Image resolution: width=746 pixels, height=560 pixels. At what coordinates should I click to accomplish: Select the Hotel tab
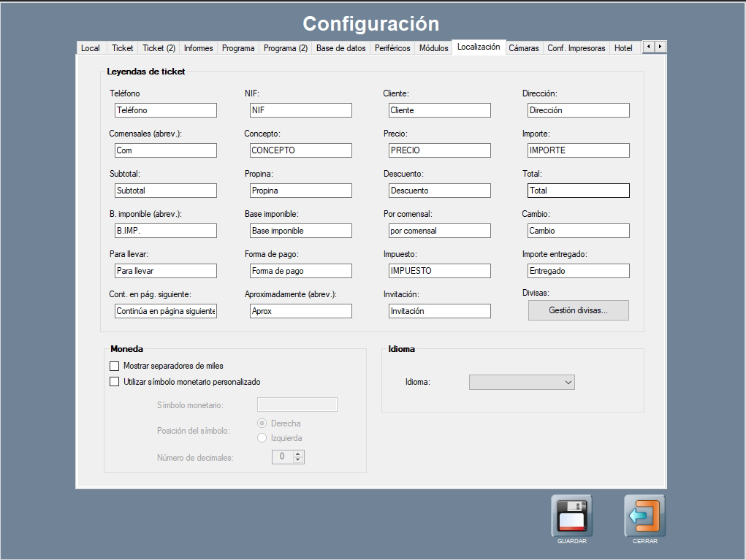click(623, 48)
